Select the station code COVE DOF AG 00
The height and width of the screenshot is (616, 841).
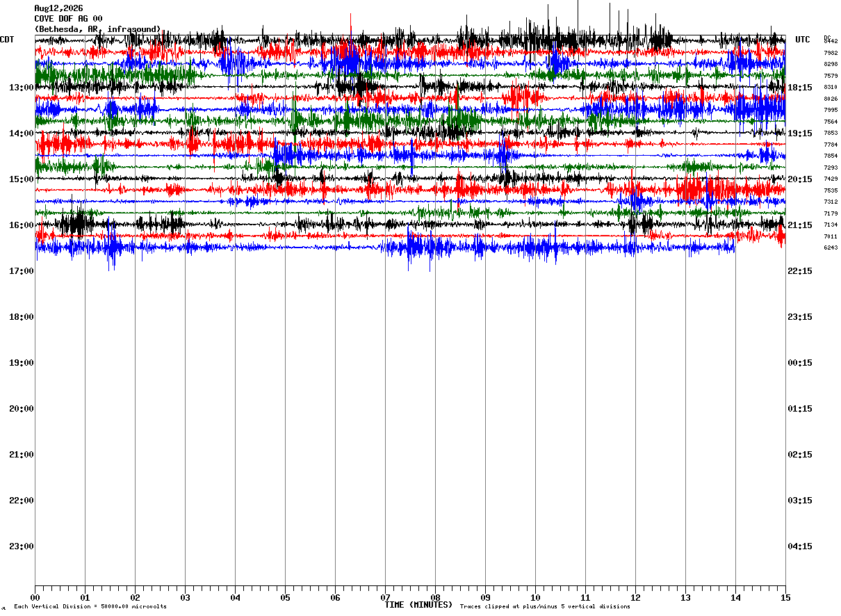(68, 19)
